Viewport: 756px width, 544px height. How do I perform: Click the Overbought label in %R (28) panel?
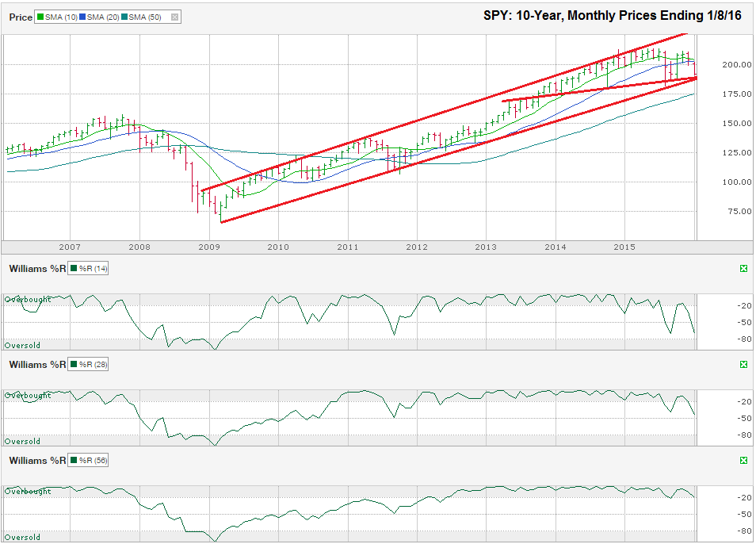tap(28, 396)
